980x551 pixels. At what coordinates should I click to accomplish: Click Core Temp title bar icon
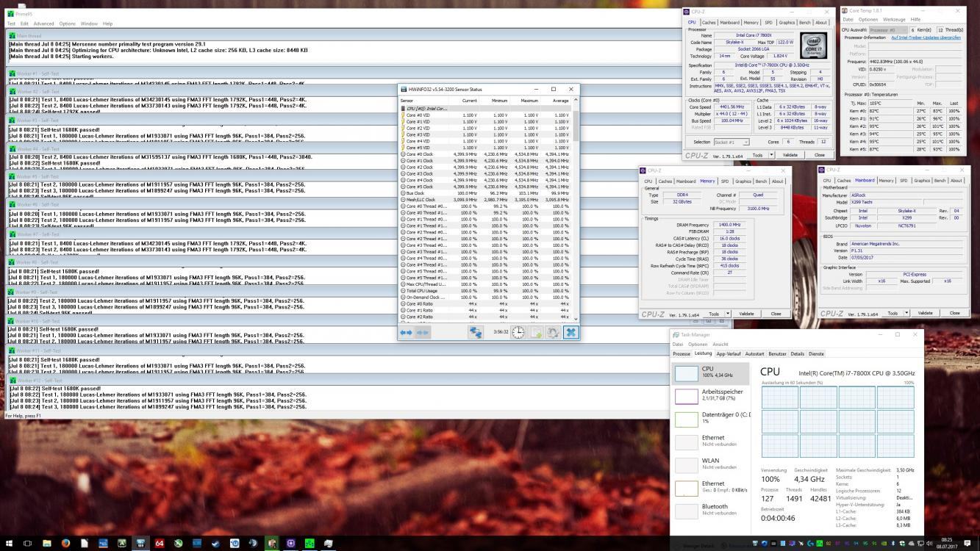[x=845, y=11]
